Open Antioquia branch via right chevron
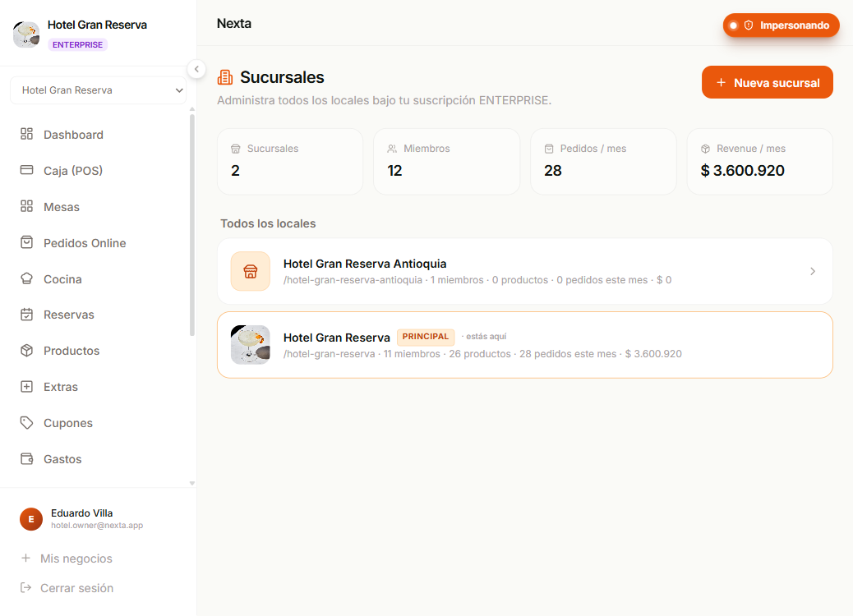 812,271
